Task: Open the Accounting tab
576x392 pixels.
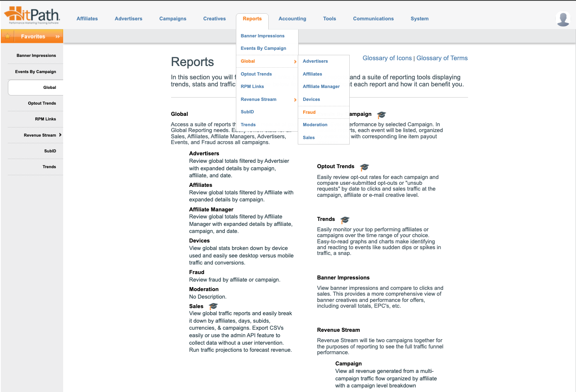Action: (x=292, y=19)
